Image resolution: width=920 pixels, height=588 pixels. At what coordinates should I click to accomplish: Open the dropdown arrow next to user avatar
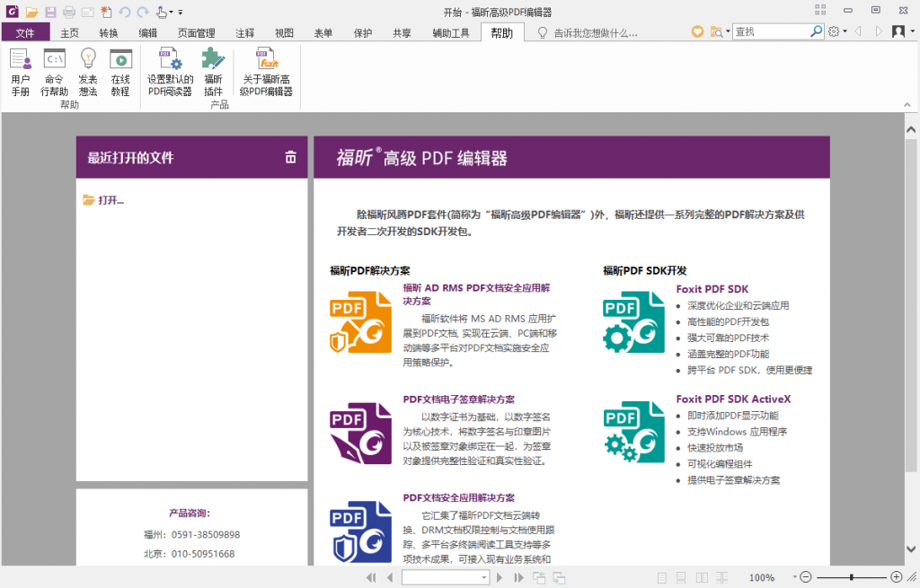click(x=913, y=31)
